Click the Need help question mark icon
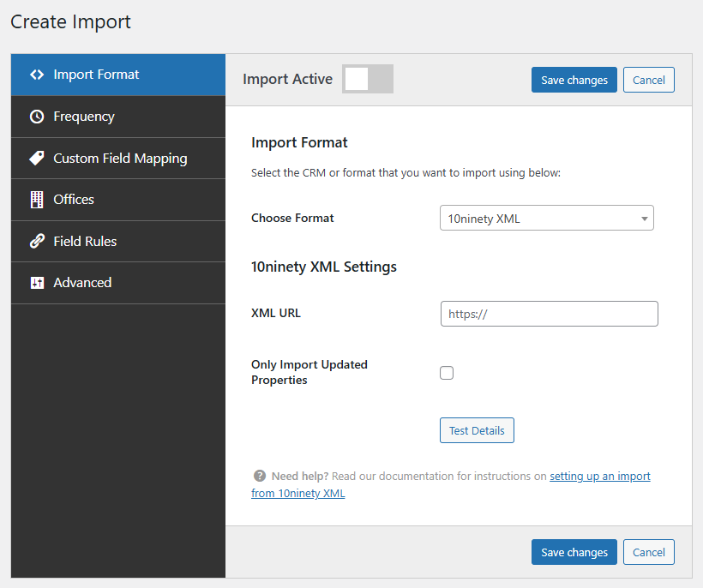703x588 pixels. (x=259, y=476)
